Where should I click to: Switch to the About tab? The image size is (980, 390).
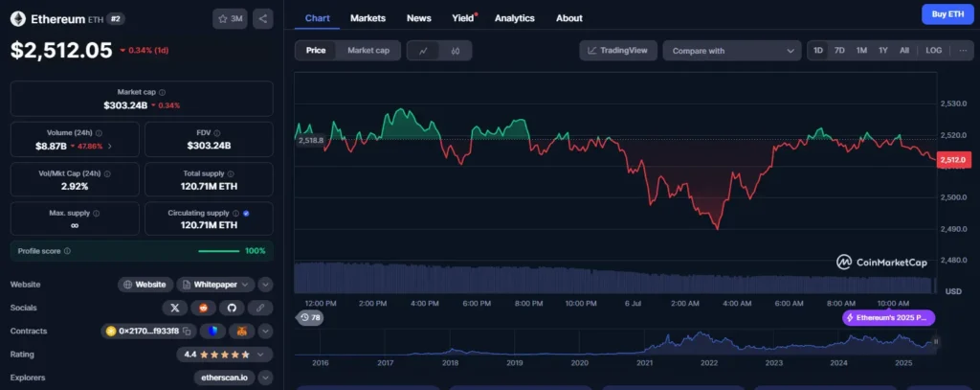(569, 18)
